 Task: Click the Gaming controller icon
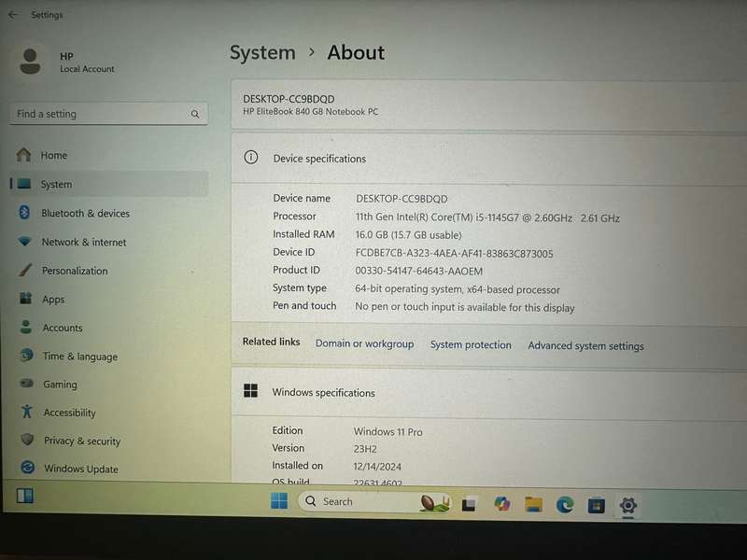pyautogui.click(x=27, y=384)
